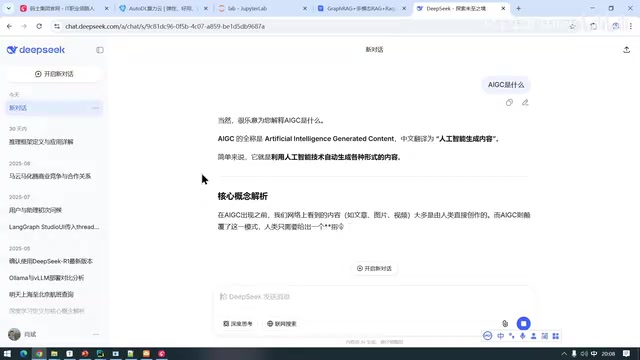Open Edge from the taskbar
Screen dimensions: 640x360
pyautogui.click(x=23, y=353)
